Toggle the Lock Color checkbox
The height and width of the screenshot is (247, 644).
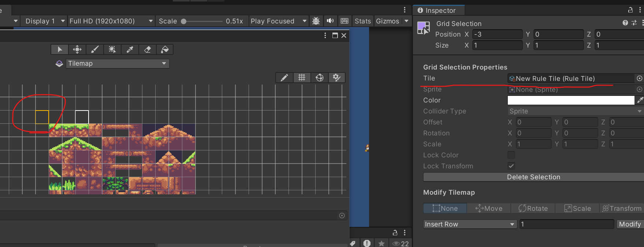click(x=511, y=155)
